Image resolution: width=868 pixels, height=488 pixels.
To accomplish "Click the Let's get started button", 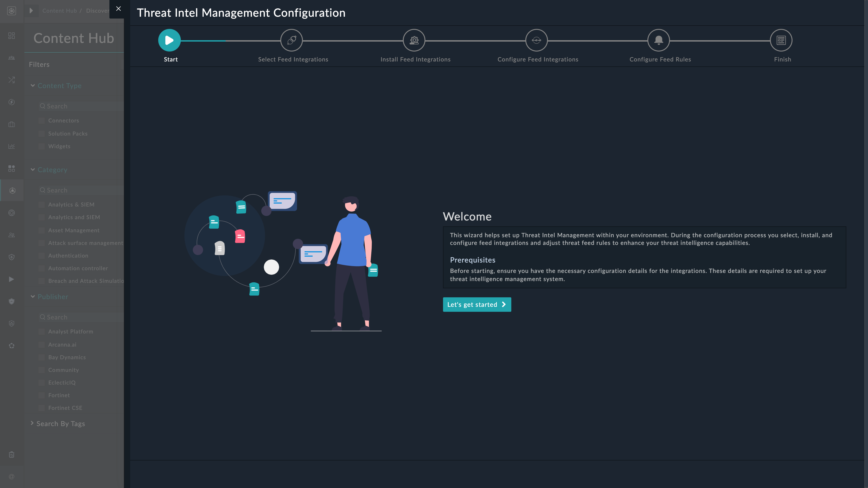I will coord(476,305).
